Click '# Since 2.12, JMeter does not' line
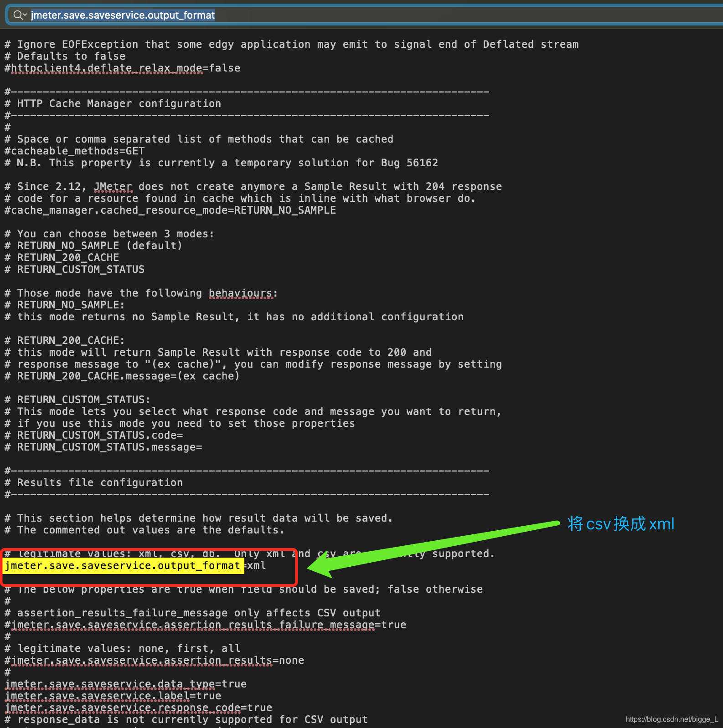723x728 pixels. (253, 187)
